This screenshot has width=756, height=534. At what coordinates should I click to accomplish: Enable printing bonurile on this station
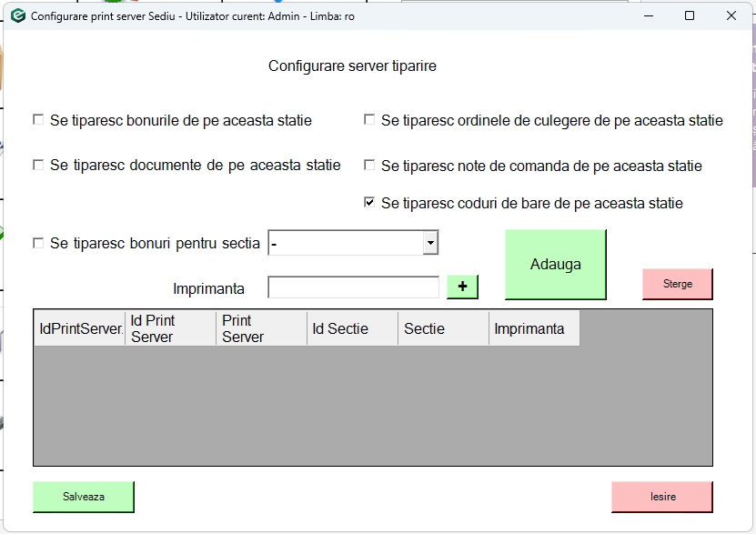38,120
